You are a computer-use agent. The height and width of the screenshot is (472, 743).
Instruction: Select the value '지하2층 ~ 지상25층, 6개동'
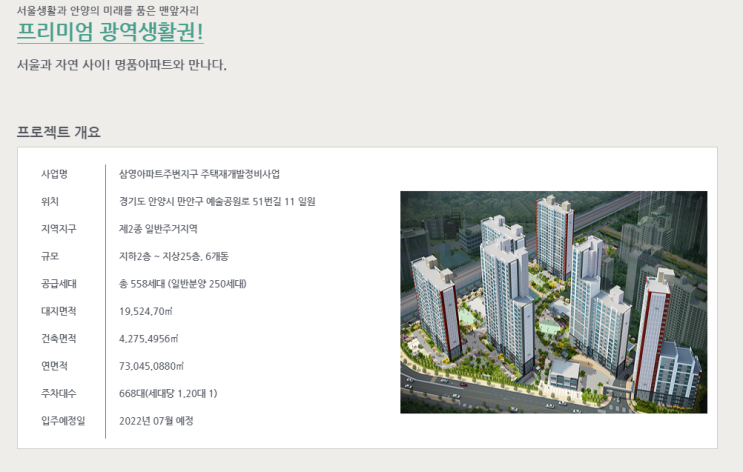[x=174, y=256]
